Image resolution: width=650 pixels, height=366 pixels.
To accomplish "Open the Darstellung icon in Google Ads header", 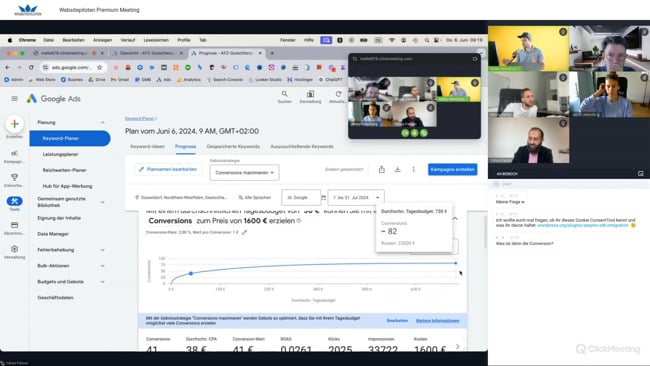I will point(310,97).
